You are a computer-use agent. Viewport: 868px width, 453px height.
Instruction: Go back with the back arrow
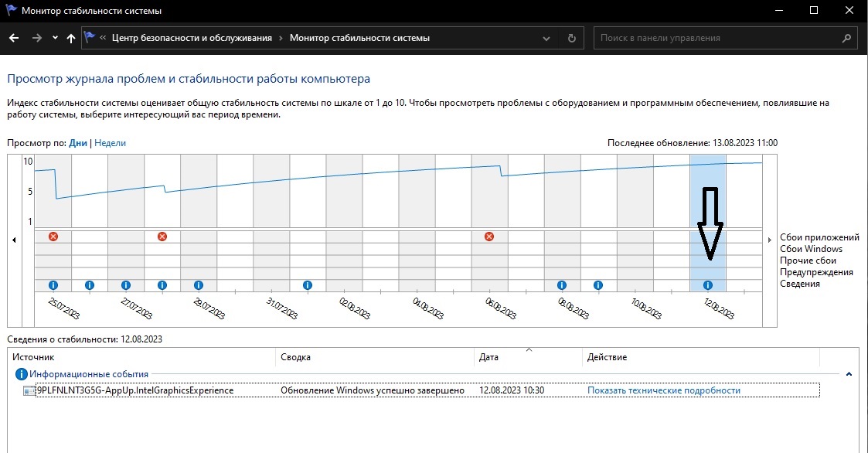14,38
